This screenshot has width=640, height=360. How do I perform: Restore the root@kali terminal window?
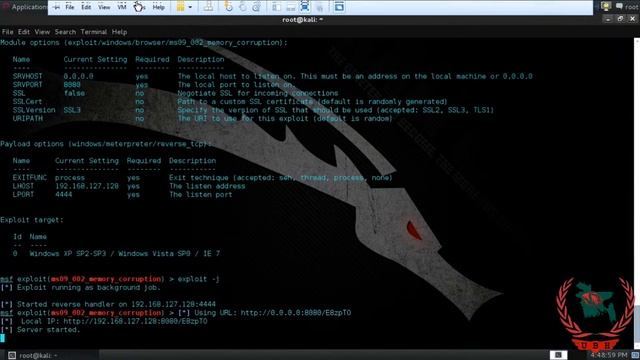tap(620, 19)
